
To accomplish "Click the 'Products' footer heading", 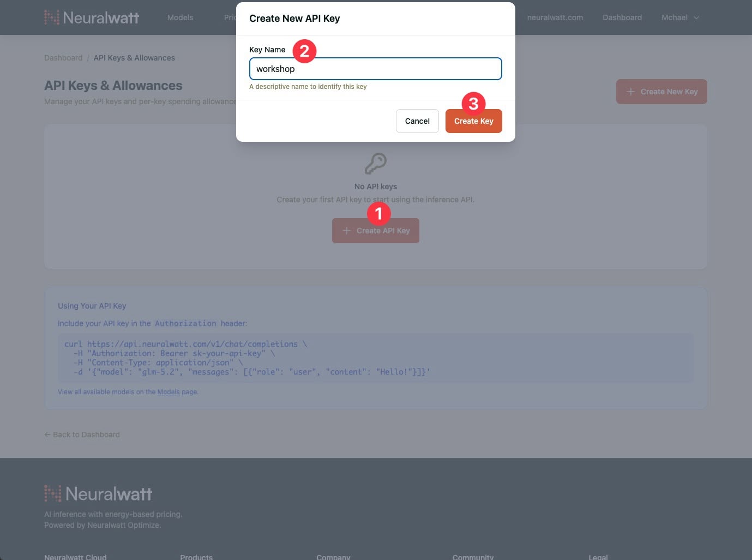I will (196, 557).
